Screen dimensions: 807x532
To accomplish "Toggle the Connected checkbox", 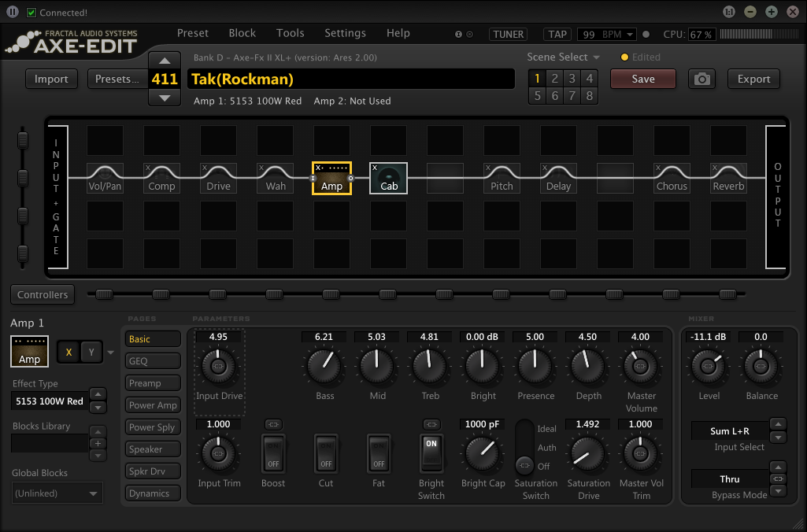I will point(31,13).
